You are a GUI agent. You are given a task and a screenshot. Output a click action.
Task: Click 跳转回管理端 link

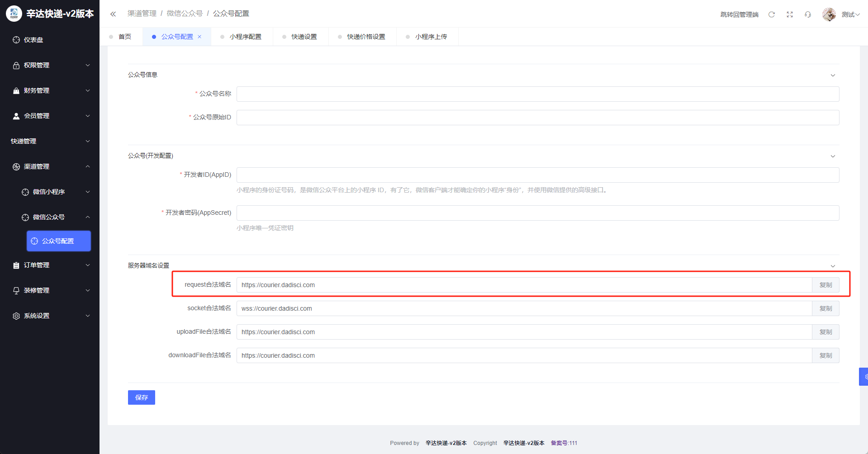pos(739,14)
